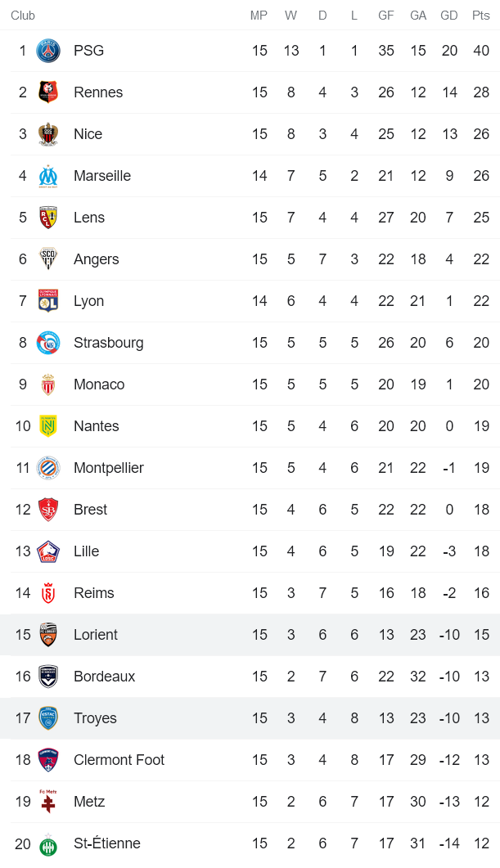Click the Nantes yellow crest icon
Image resolution: width=500 pixels, height=868 pixels.
(x=48, y=426)
